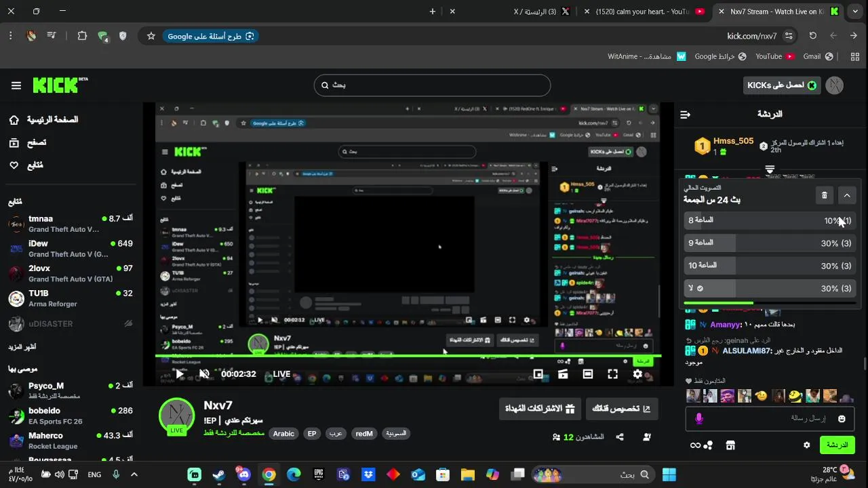Image resolution: width=868 pixels, height=488 pixels.
Task: Click the chat points icon below input
Action: pyautogui.click(x=702, y=445)
